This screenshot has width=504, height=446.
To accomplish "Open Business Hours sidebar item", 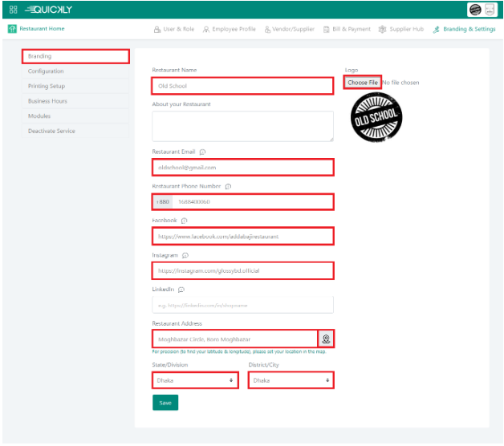I will [47, 101].
